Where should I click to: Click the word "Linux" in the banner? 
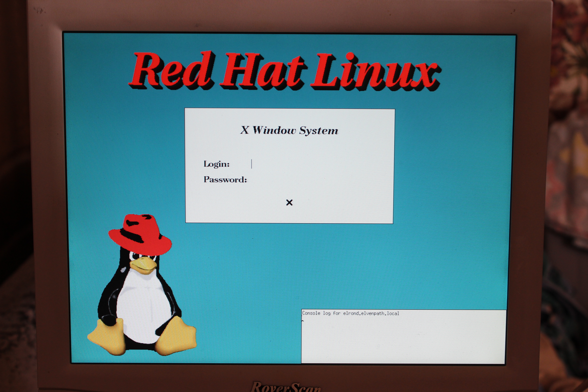375,72
